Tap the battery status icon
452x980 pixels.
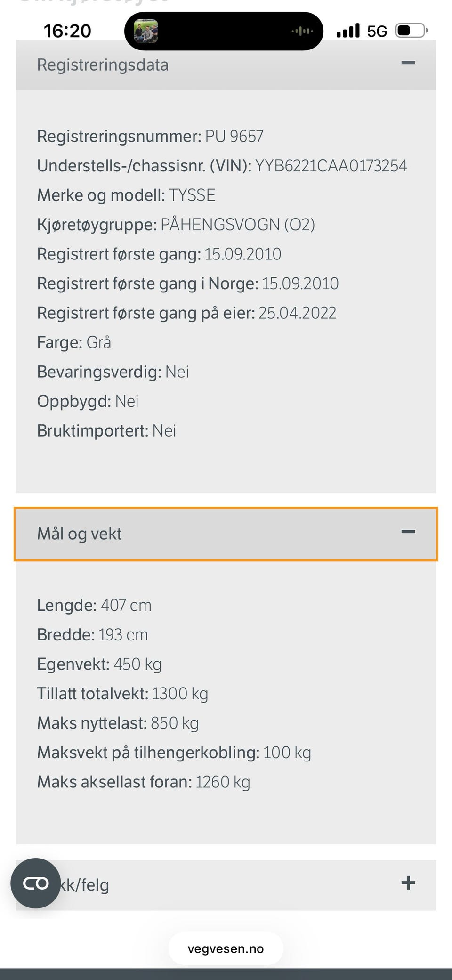coord(412,31)
